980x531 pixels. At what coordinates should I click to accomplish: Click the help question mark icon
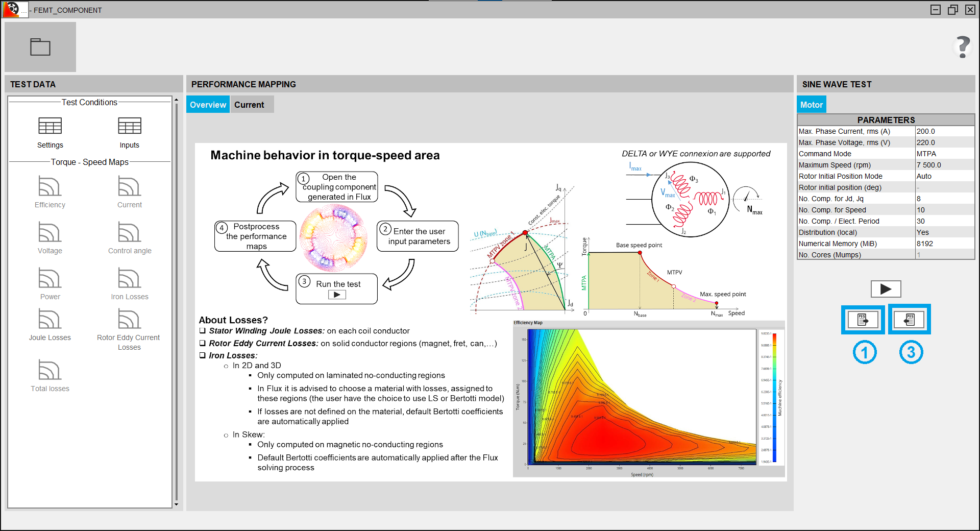(x=963, y=47)
